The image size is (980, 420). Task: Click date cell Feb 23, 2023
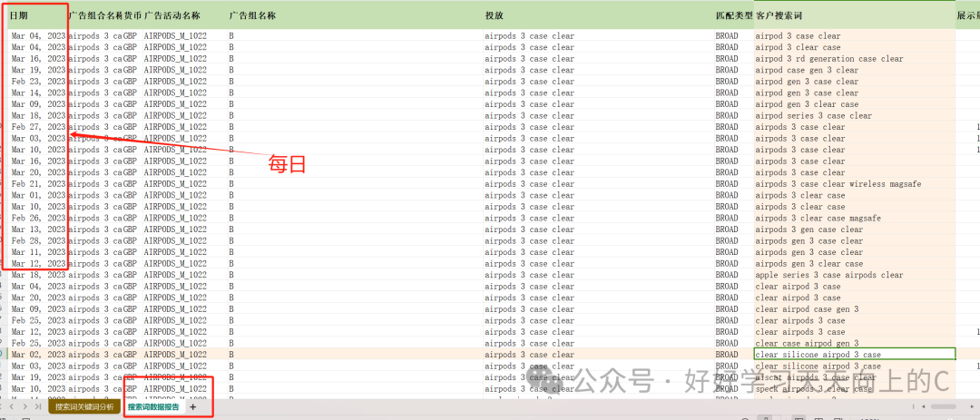click(x=38, y=82)
